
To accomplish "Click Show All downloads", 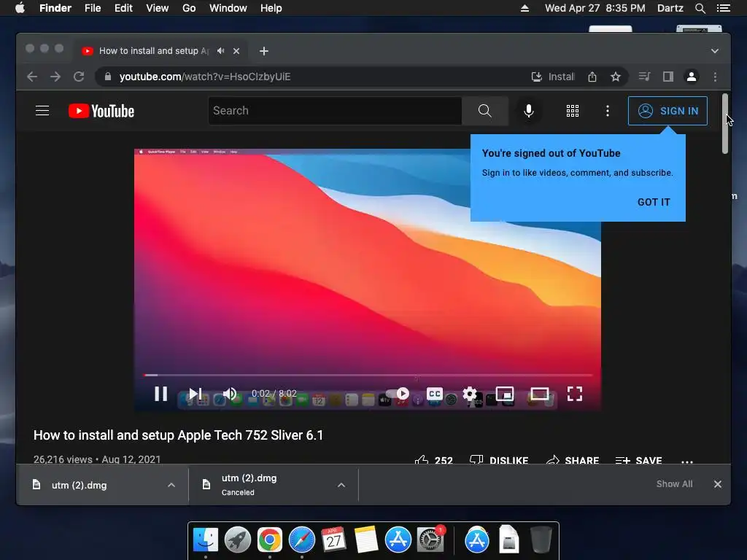I will point(674,484).
